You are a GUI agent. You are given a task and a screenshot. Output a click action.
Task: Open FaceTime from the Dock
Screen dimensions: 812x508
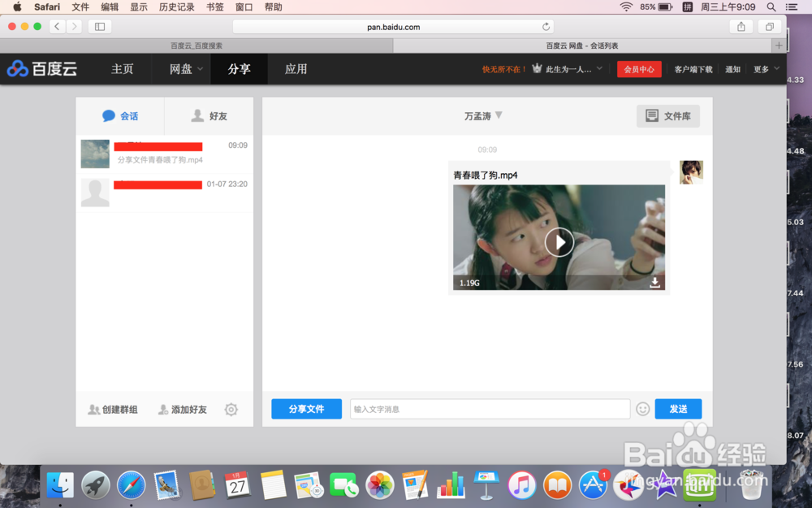click(343, 485)
